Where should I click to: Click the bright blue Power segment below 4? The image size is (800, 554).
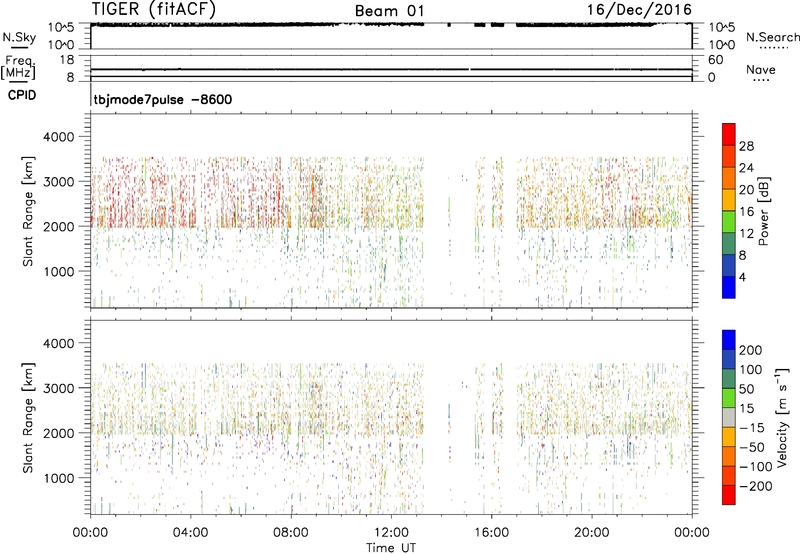[x=729, y=287]
